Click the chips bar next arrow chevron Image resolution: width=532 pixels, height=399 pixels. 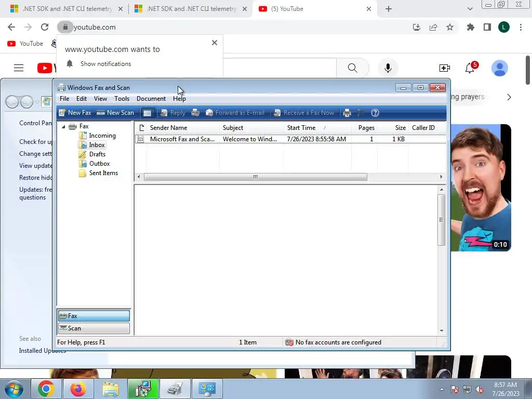click(x=509, y=97)
